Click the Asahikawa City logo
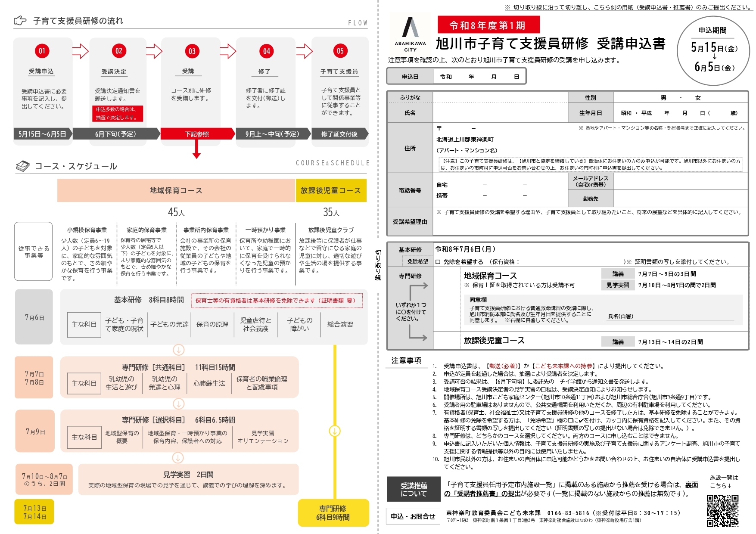 tap(410, 34)
